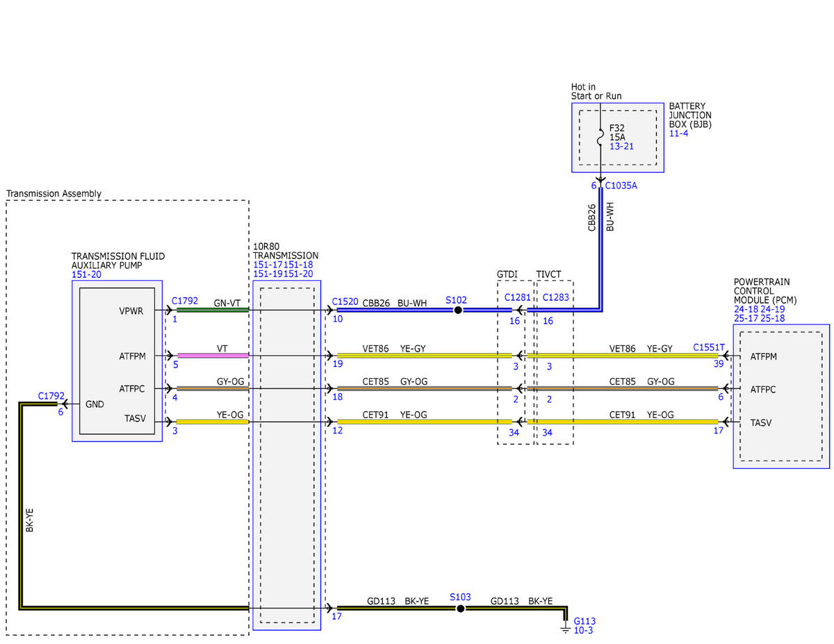Click the C1792 label above the GN-VT wire
The width and height of the screenshot is (834, 644).
tap(185, 302)
